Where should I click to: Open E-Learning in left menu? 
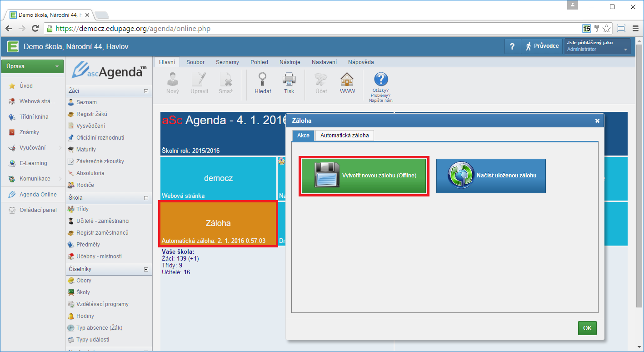(x=33, y=163)
